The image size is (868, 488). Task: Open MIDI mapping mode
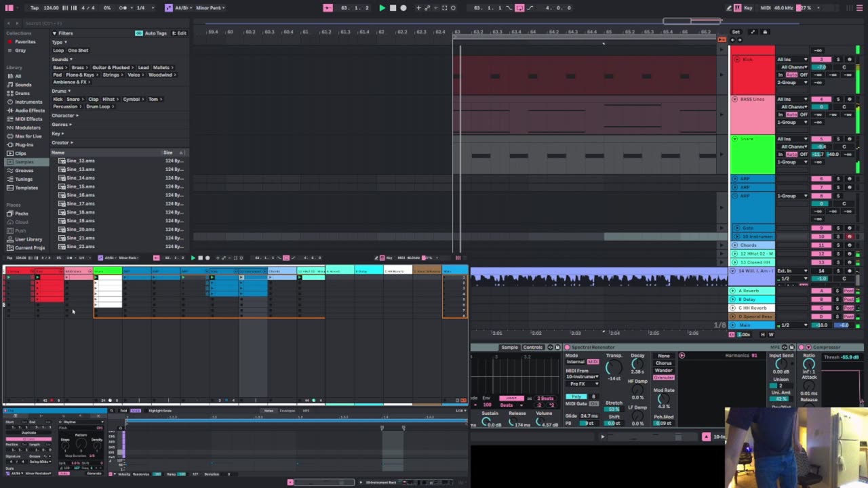[x=766, y=8]
